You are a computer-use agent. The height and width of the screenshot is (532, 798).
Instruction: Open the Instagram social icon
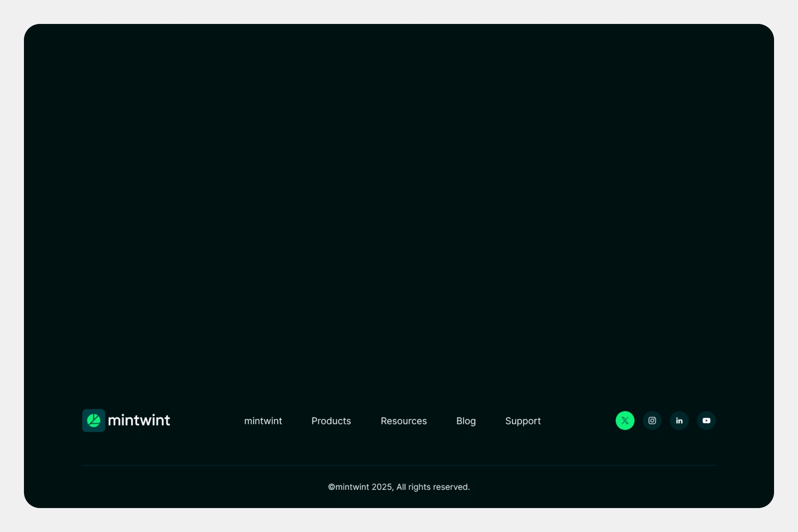[652, 421]
